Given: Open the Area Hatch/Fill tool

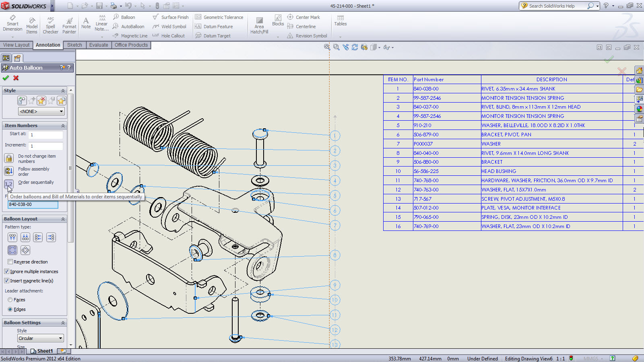Looking at the screenshot, I should click(x=259, y=25).
